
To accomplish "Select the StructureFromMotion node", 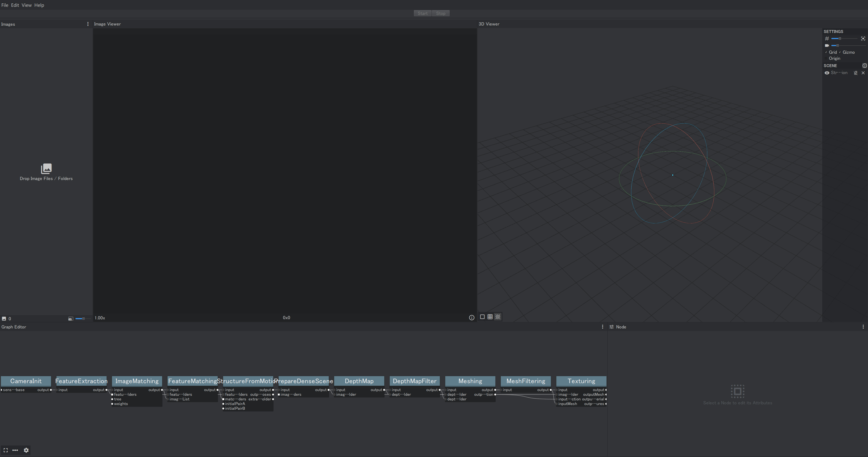I will tap(248, 381).
